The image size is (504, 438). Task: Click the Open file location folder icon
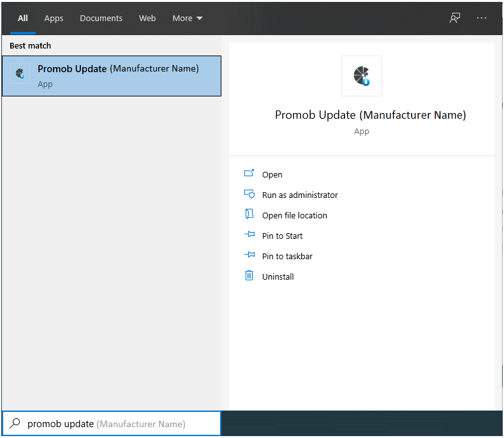[x=249, y=214]
